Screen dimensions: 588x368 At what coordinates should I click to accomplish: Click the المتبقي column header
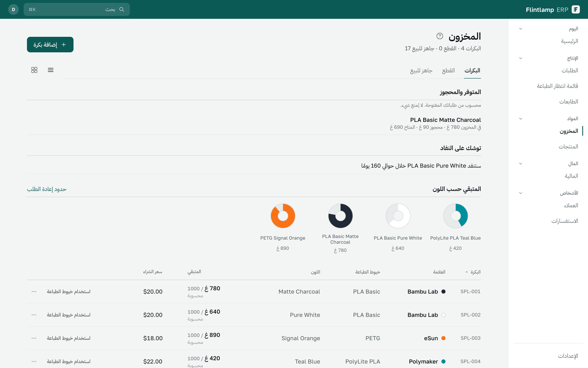(x=194, y=272)
